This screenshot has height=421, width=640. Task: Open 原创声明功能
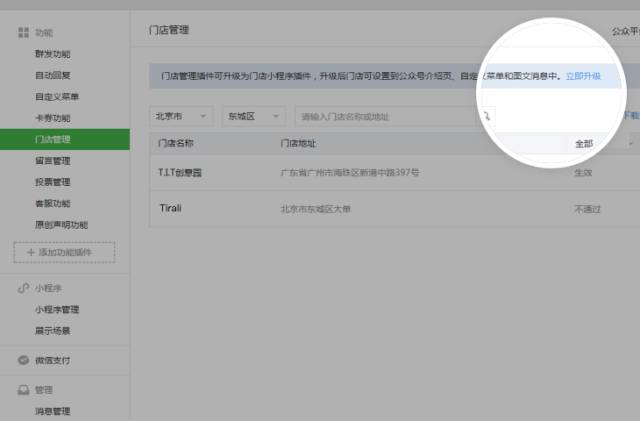point(61,225)
